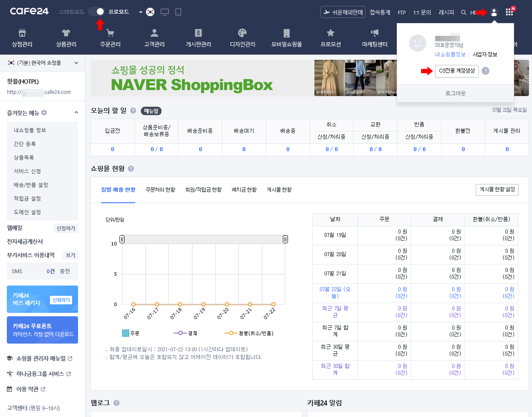Click the right chart range slider handle
Image resolution: width=532 pixels, height=417 pixels.
[285, 239]
